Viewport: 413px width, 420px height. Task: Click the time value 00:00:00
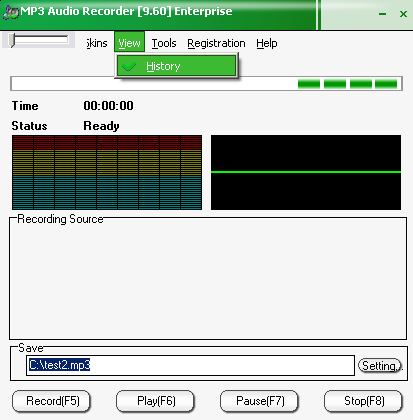109,106
